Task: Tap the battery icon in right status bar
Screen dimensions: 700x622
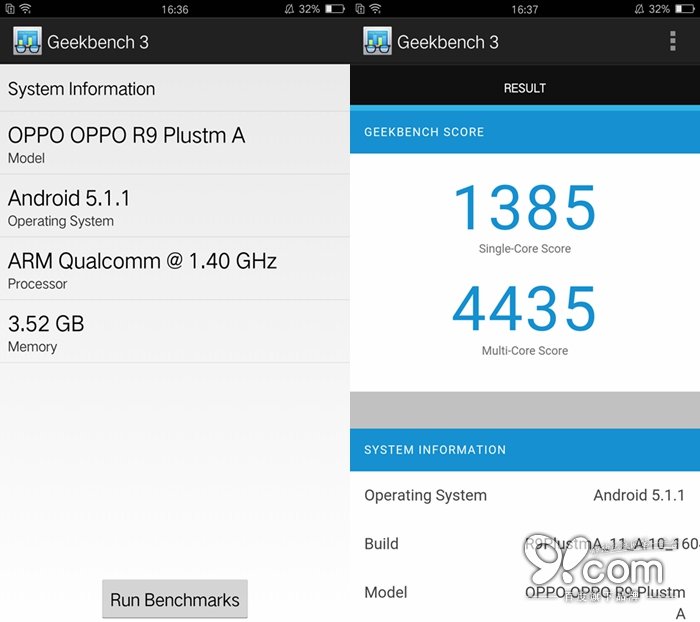Action: click(685, 8)
